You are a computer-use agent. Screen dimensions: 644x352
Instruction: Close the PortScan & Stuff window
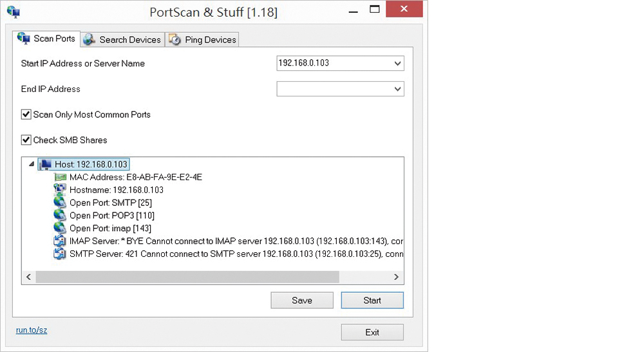(x=404, y=9)
